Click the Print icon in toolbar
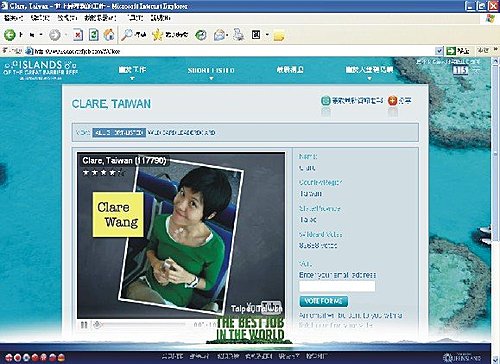The height and width of the screenshot is (364, 500). click(239, 35)
